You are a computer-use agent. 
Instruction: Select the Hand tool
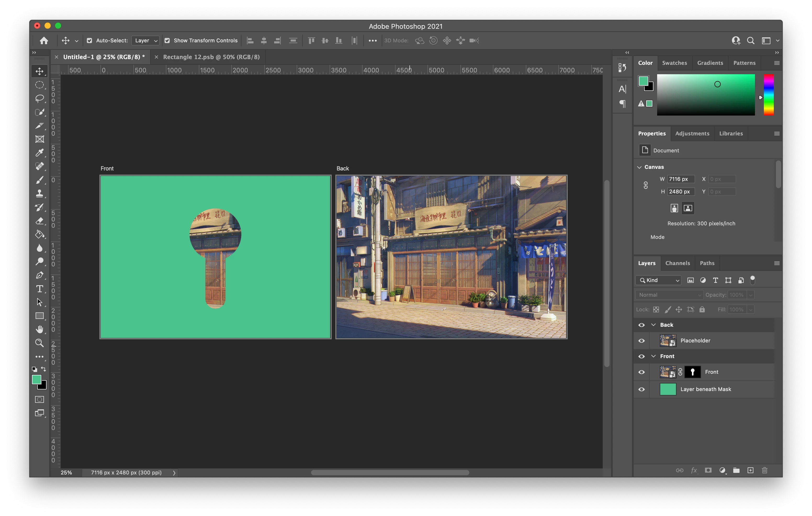(x=40, y=329)
